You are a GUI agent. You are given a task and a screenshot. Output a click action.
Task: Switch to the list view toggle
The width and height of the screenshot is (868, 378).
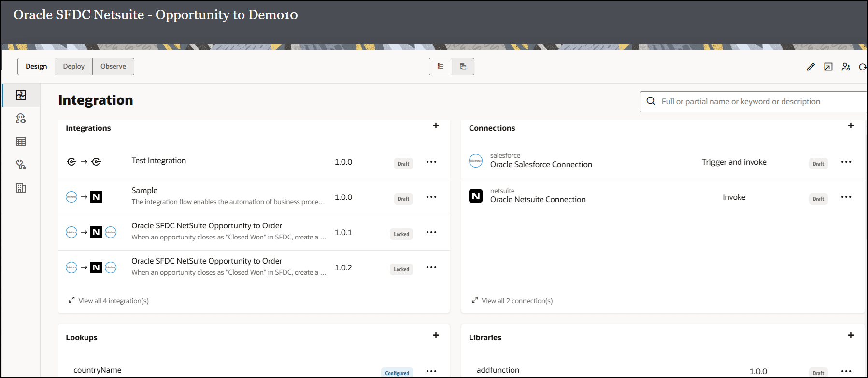click(441, 67)
